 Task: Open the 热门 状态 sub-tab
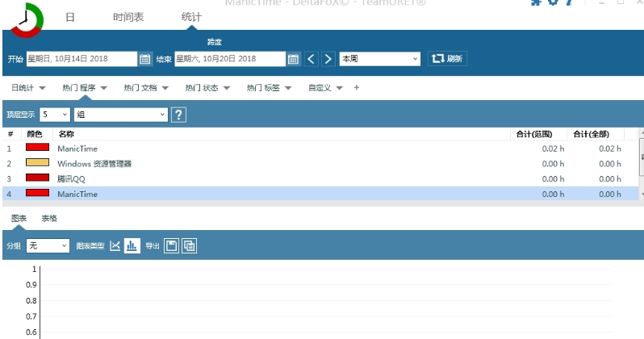click(x=202, y=87)
